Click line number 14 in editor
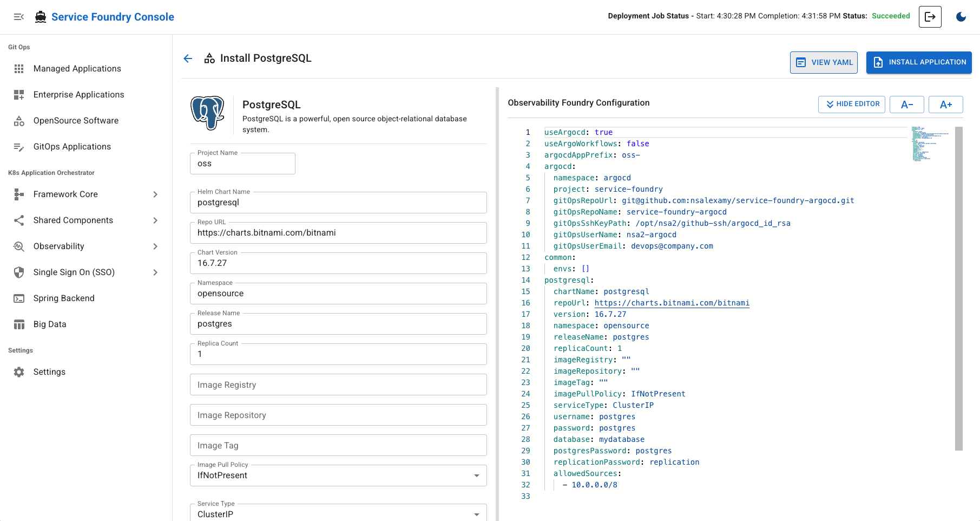Screen dimensions: 980x521 525,281
